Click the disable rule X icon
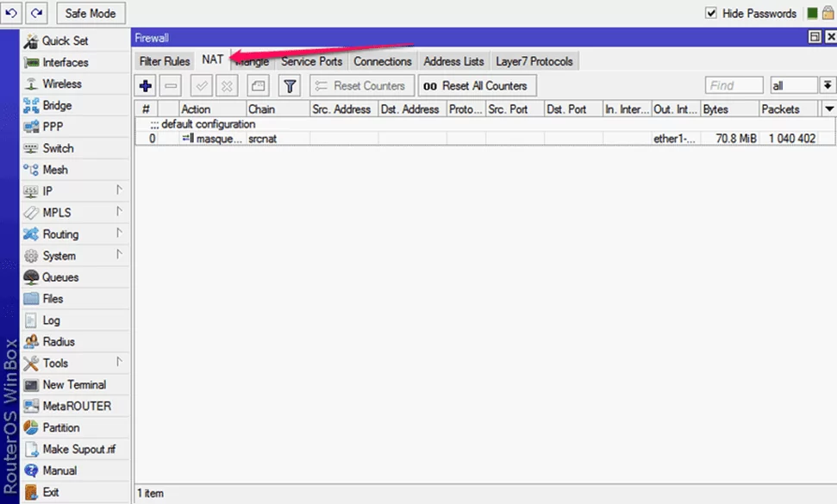This screenshot has width=837, height=504. [227, 86]
